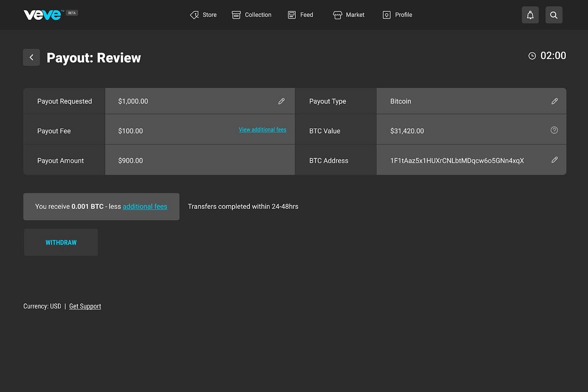Open the Feed section
The image size is (588, 392).
point(301,15)
